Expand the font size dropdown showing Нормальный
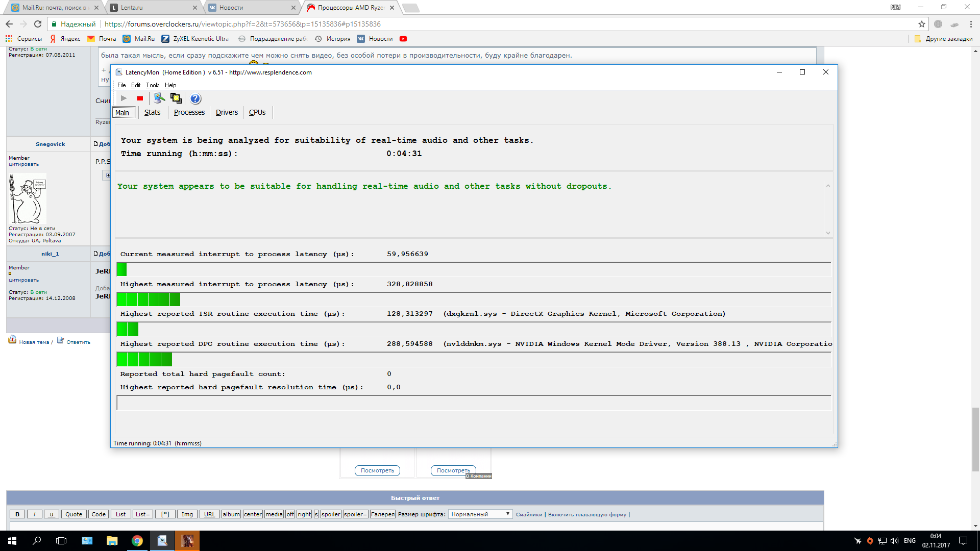The image size is (980, 551). (480, 514)
